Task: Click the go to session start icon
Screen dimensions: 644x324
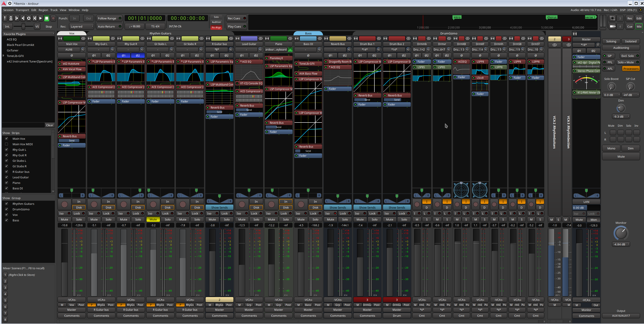Action: (x=17, y=18)
